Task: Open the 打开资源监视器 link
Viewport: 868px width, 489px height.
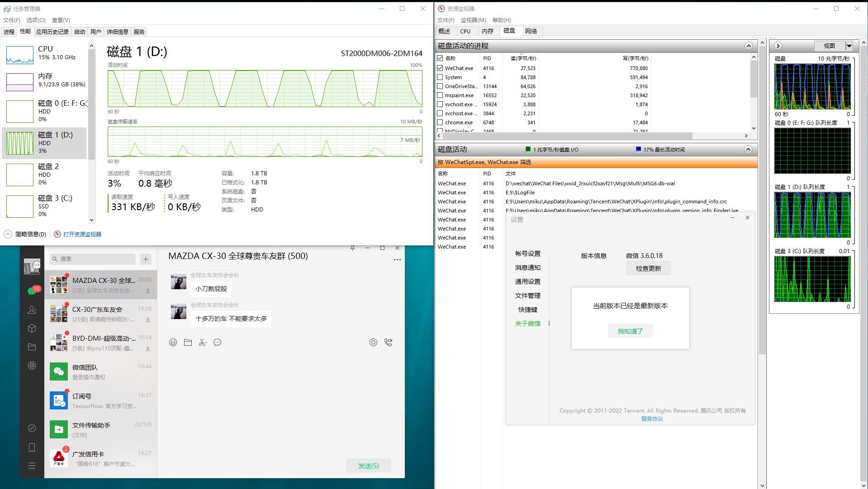Action: (x=82, y=234)
